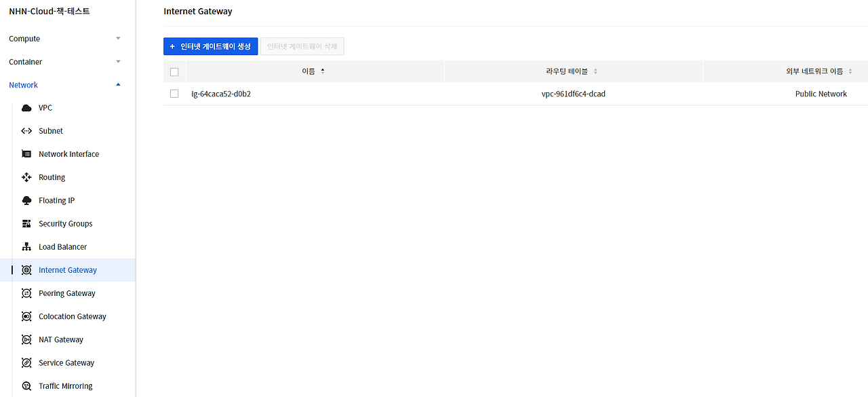
Task: Click the 인터넷 게이트웨이 생성 button
Action: point(210,46)
